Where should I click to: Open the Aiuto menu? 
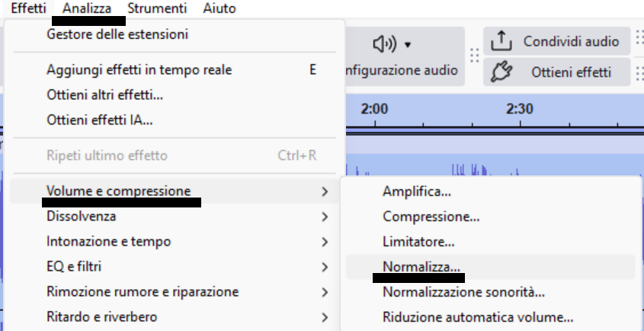point(219,8)
